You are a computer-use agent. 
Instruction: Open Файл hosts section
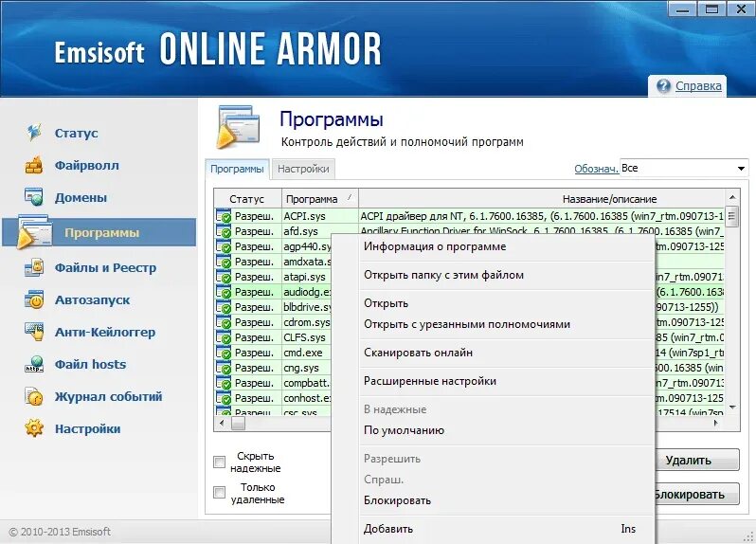[x=90, y=364]
